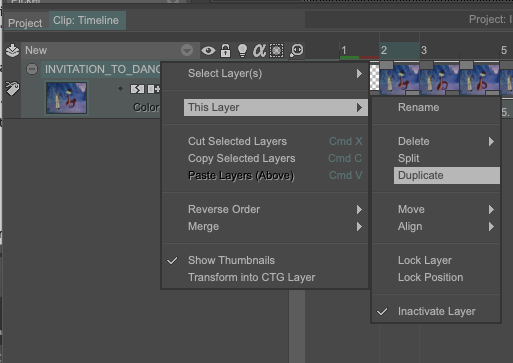The image size is (513, 363).
Task: Click the Color label on the layer
Action: (x=146, y=107)
